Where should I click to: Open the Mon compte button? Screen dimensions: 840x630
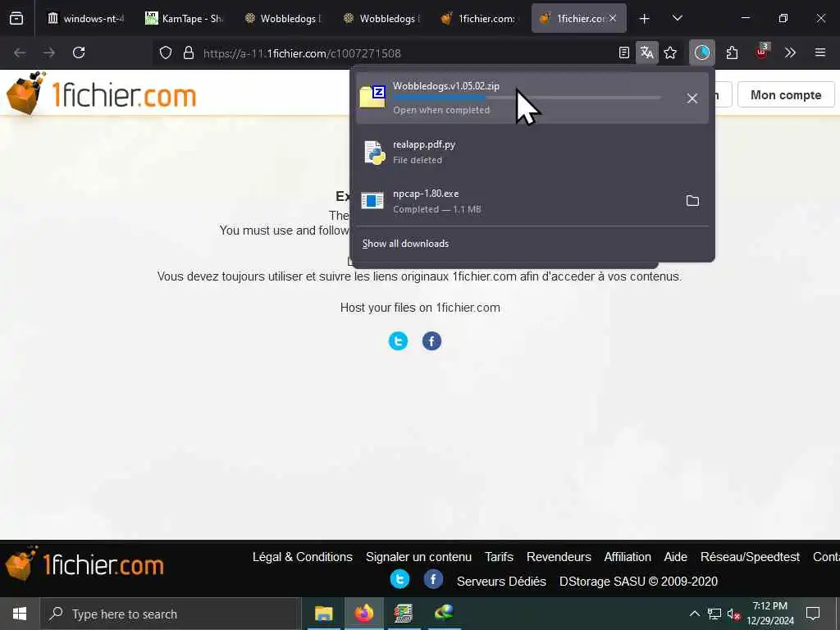coord(786,95)
